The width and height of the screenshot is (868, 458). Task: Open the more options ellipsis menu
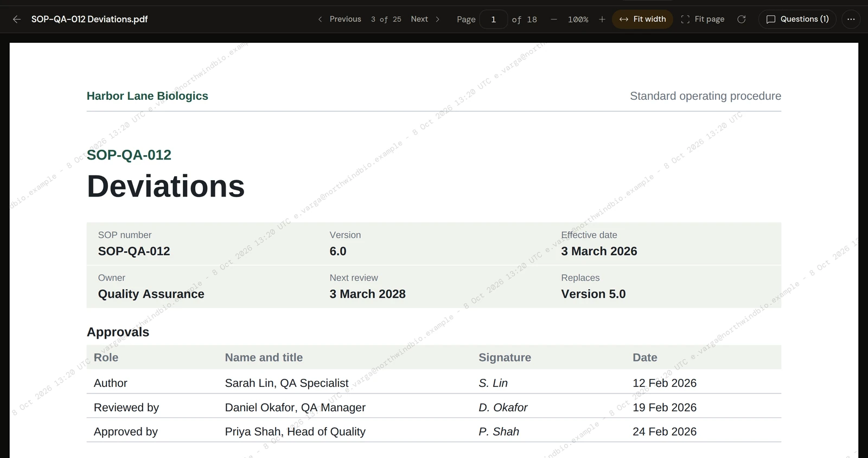click(851, 20)
